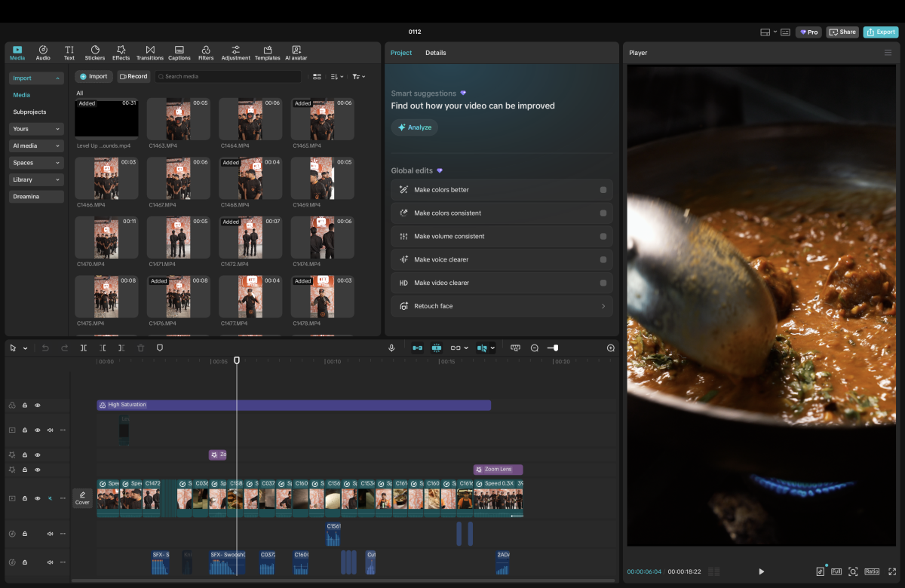Click the timeline zoom-in magnifier icon
This screenshot has width=905, height=588.
611,348
